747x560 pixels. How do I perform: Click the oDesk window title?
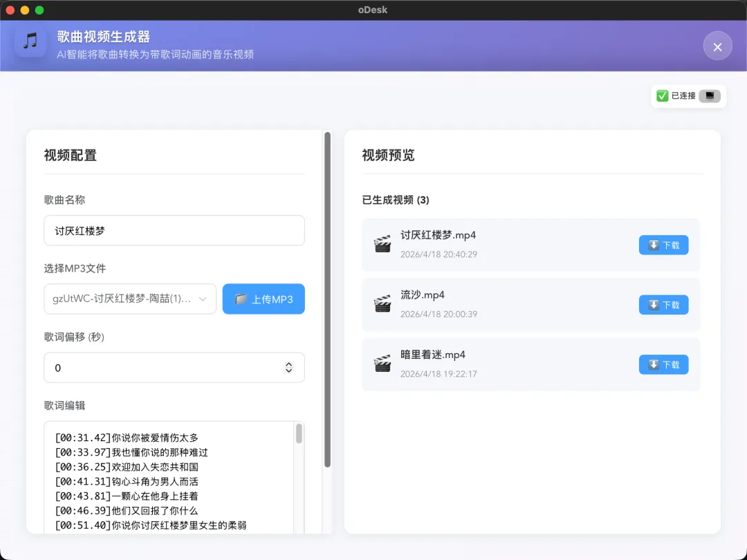pyautogui.click(x=373, y=10)
